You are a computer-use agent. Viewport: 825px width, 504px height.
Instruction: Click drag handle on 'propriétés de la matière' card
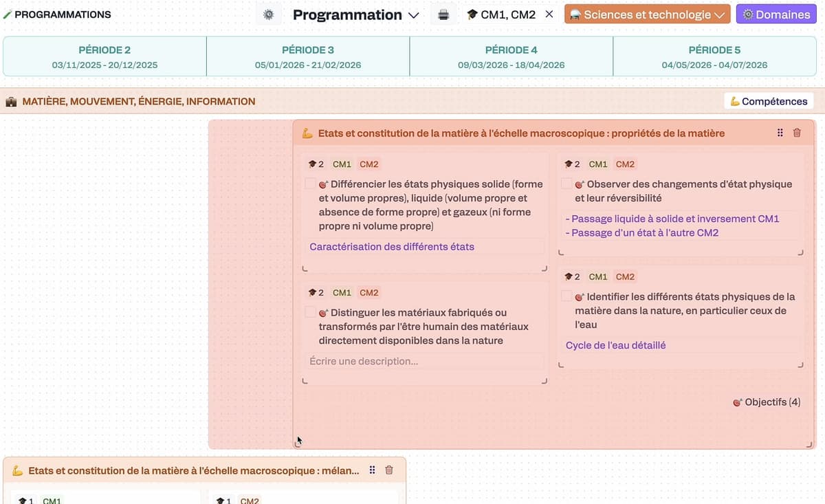[x=780, y=133]
